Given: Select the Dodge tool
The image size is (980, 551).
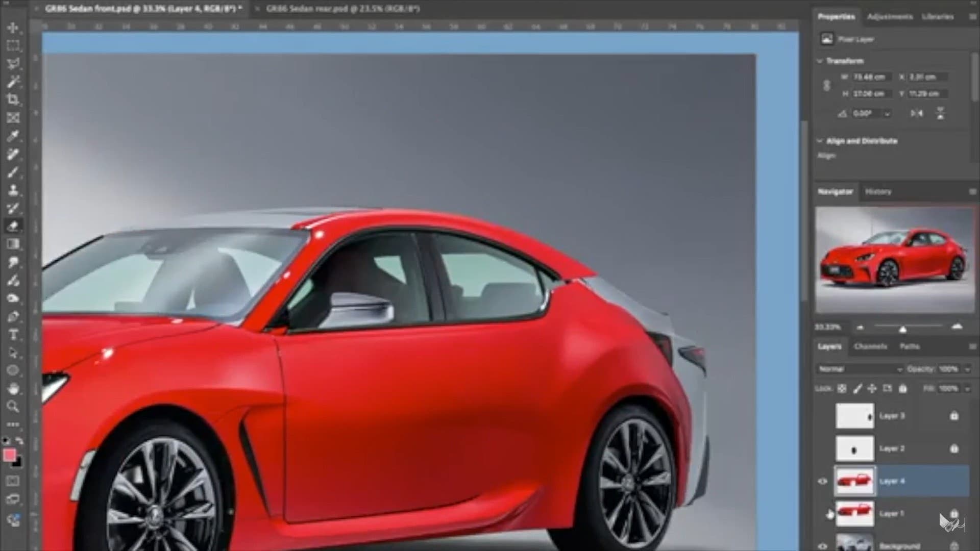Looking at the screenshot, I should tap(13, 280).
